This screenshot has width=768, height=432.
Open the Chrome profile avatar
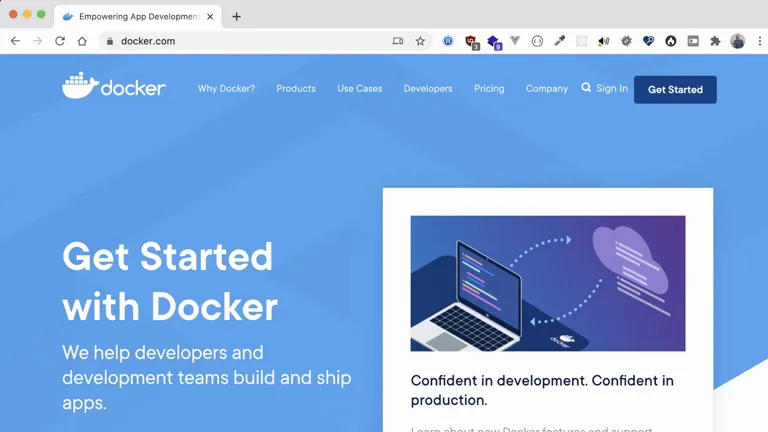[x=738, y=41]
